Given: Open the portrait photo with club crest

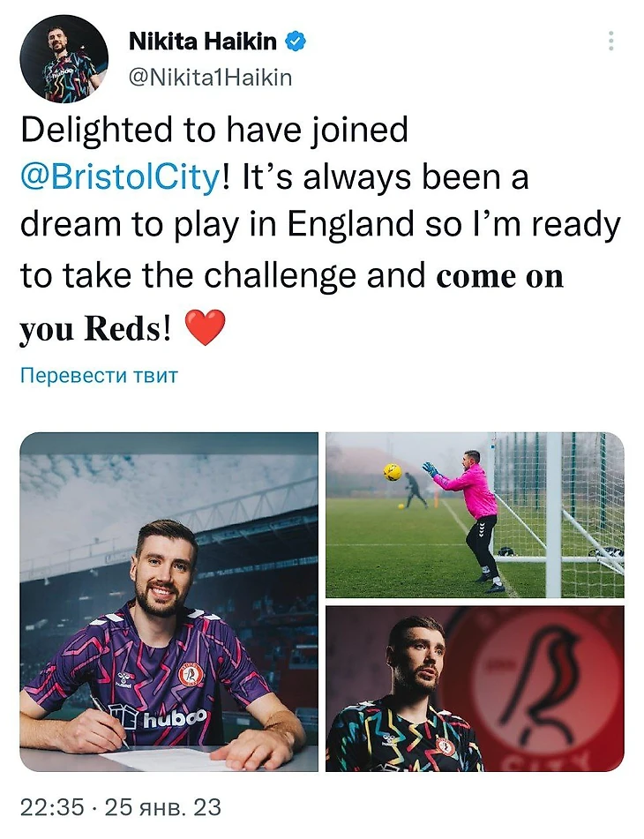Looking at the screenshot, I should (475, 689).
